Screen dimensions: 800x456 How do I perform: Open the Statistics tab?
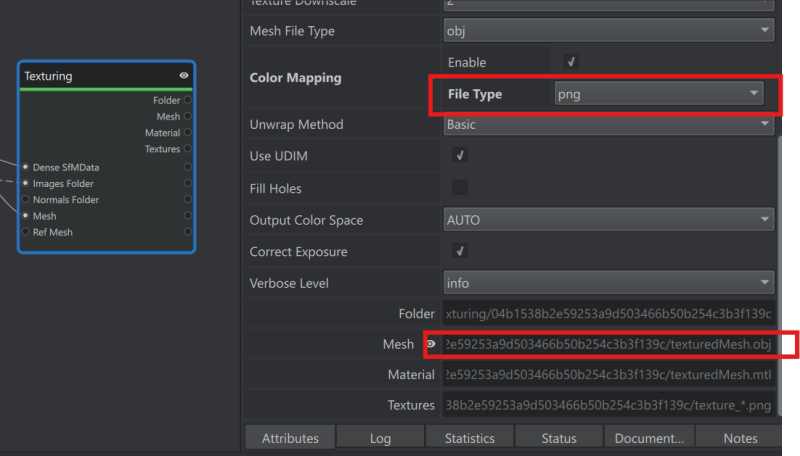click(469, 438)
